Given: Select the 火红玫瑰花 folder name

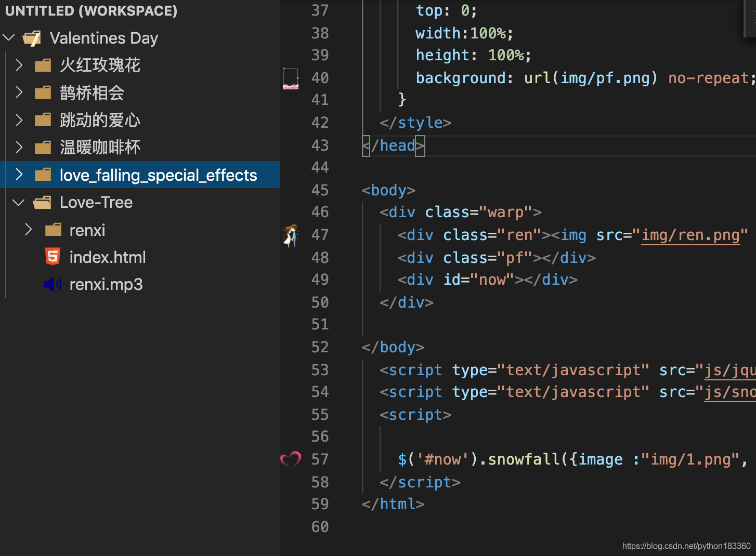Looking at the screenshot, I should (x=100, y=65).
